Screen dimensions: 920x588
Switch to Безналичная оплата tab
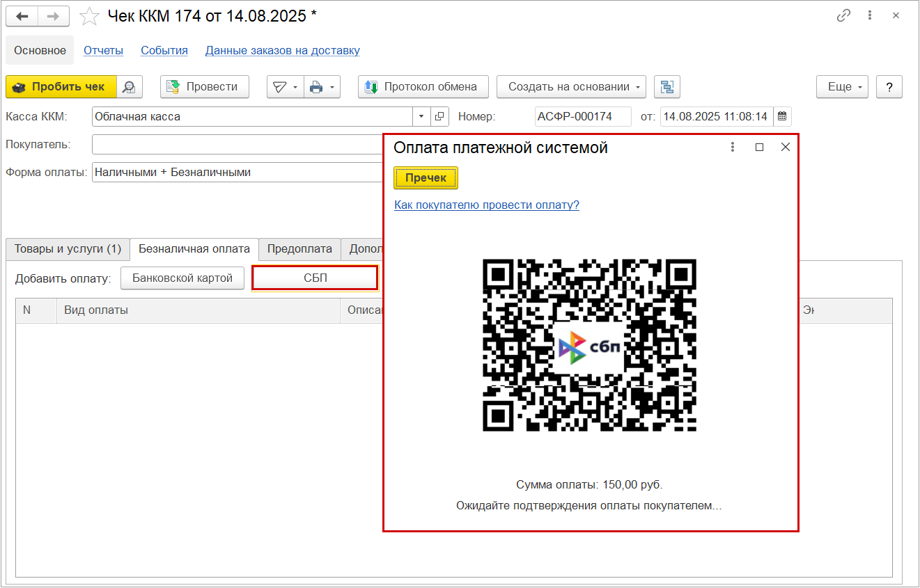coord(194,249)
